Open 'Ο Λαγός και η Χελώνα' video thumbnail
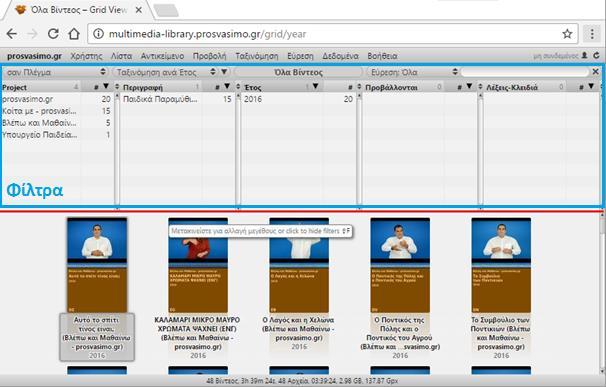The height and width of the screenshot is (387, 606). coord(299,265)
